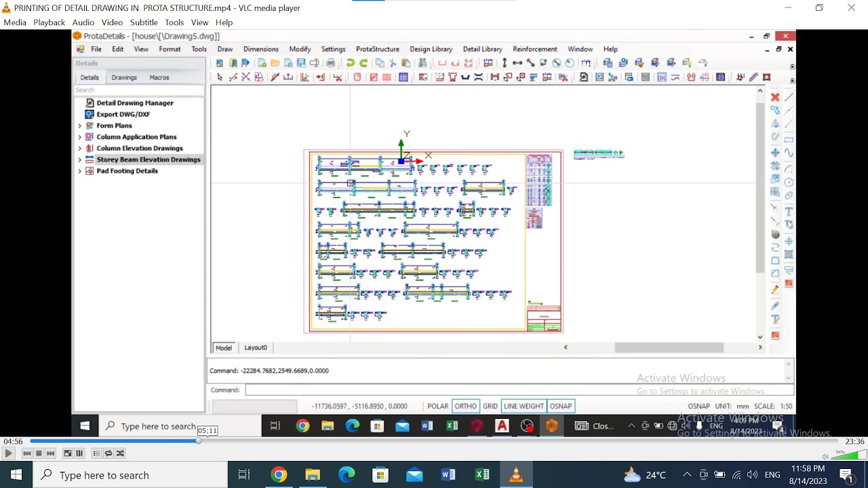This screenshot has width=868, height=488.
Task: Click the Search field in Details panel
Action: point(139,90)
